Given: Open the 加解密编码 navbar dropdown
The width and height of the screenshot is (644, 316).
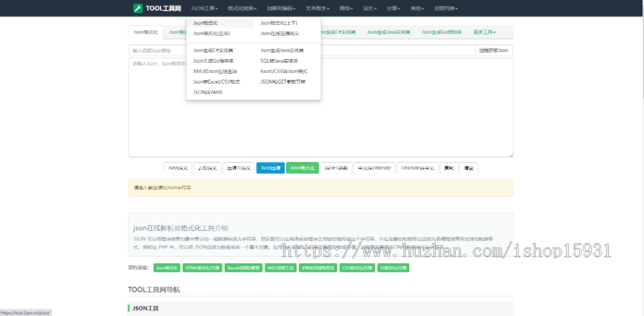Looking at the screenshot, I should (x=280, y=8).
